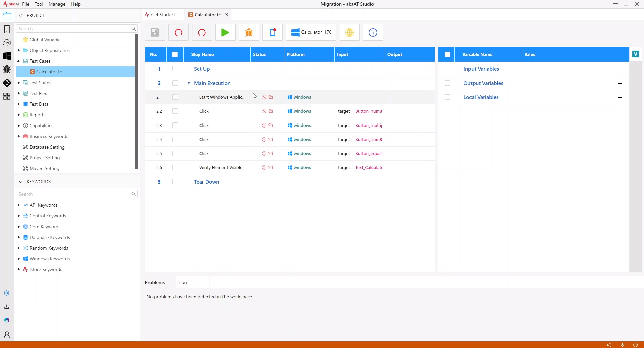Screen dimensions: 644x348
Task: Add a new Output Variable with plus
Action: pos(620,83)
